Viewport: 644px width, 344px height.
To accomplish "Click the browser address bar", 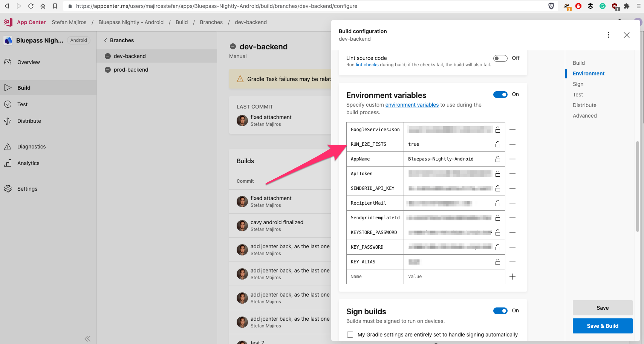I will point(303,6).
